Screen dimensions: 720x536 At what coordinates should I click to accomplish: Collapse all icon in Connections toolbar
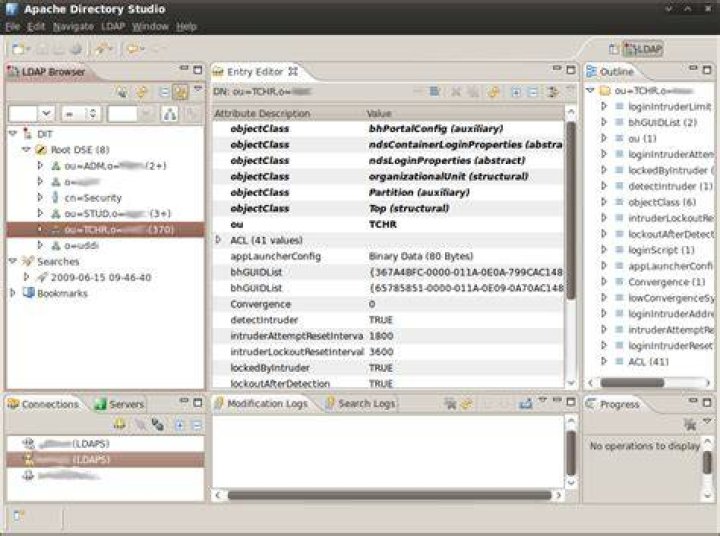[x=196, y=425]
